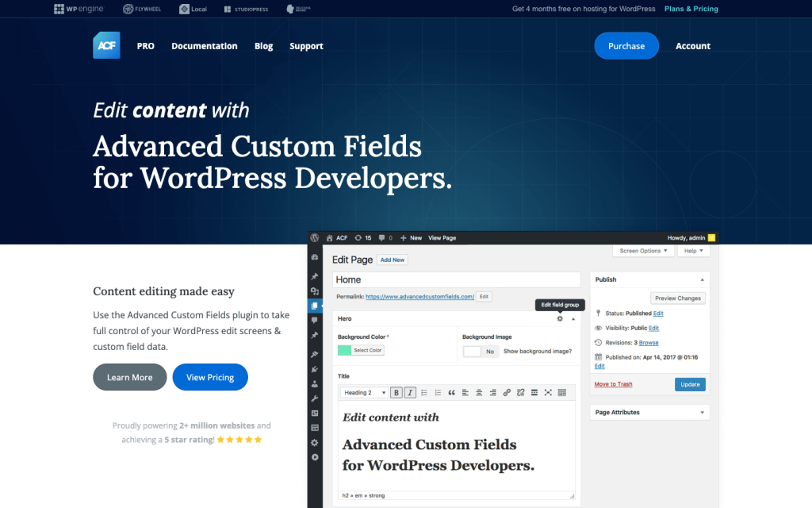
Task: Click the Select Color swatch
Action: (x=361, y=350)
